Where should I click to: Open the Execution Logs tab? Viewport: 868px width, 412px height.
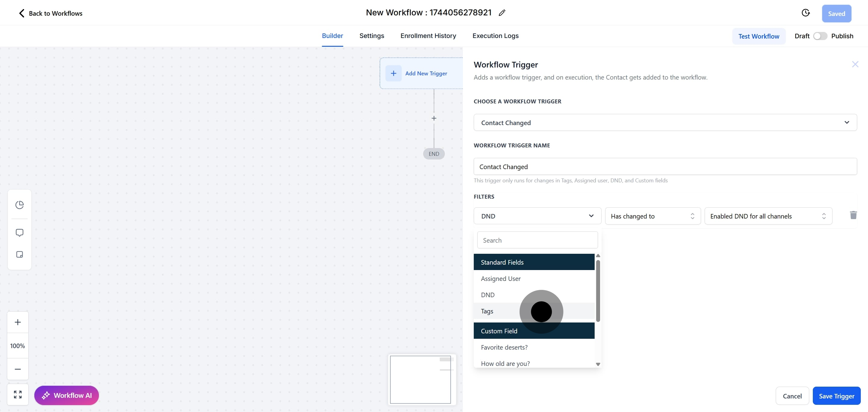point(495,36)
